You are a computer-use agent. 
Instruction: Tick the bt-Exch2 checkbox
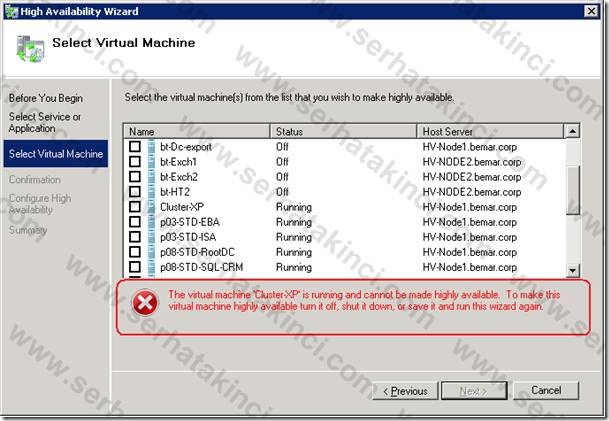point(135,177)
